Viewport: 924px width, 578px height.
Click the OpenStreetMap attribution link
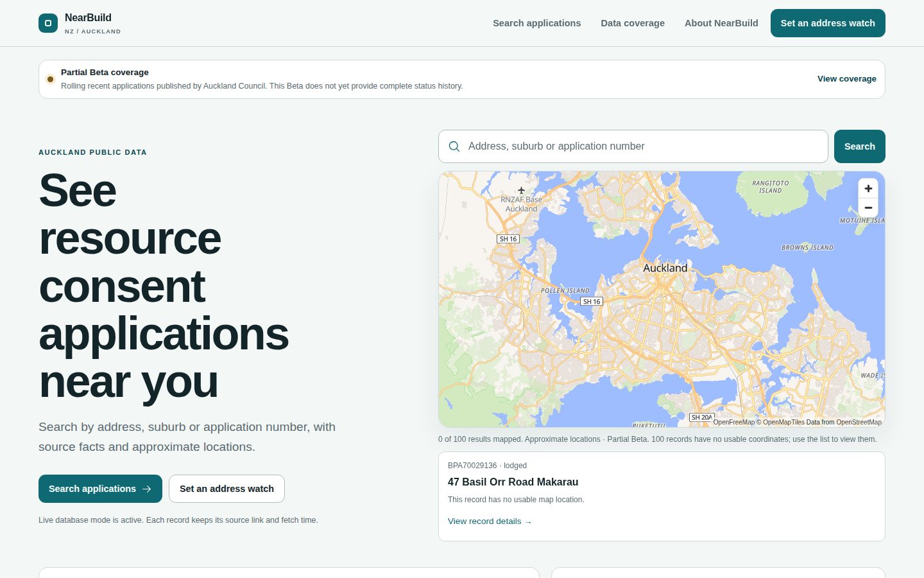coord(859,422)
